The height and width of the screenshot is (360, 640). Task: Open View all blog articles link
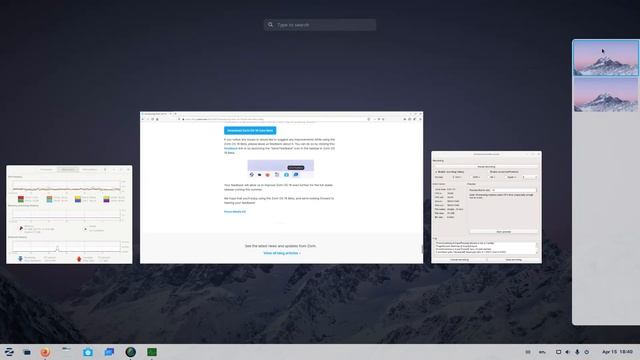click(282, 253)
